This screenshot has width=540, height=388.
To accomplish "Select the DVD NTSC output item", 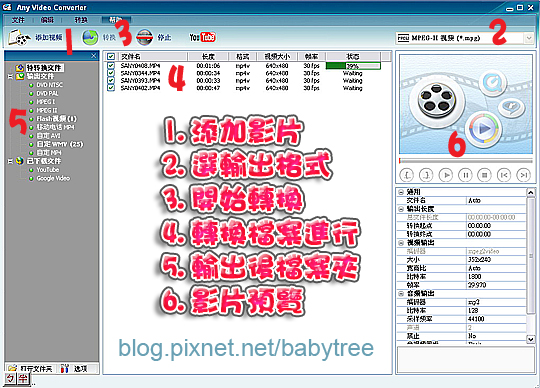I will [50, 85].
